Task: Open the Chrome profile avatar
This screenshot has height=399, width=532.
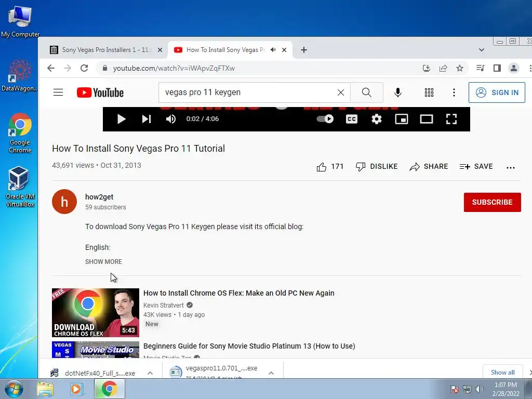Action: [514, 68]
